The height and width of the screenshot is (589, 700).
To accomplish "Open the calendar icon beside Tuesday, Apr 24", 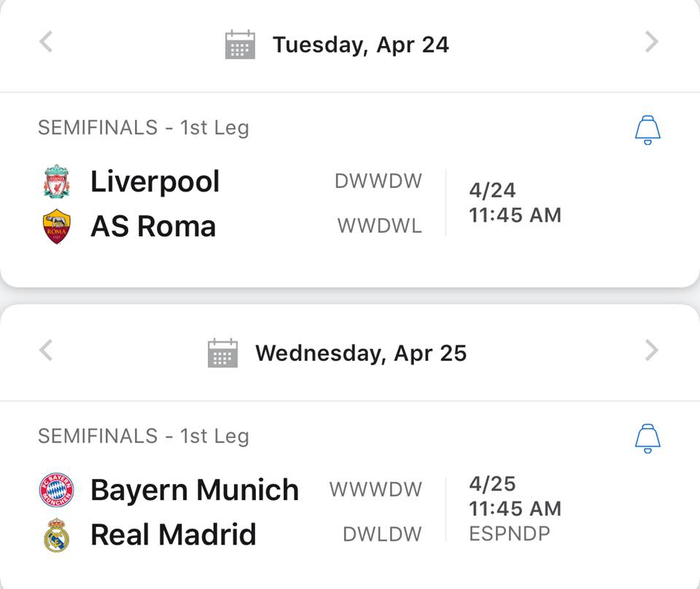I will (x=240, y=44).
